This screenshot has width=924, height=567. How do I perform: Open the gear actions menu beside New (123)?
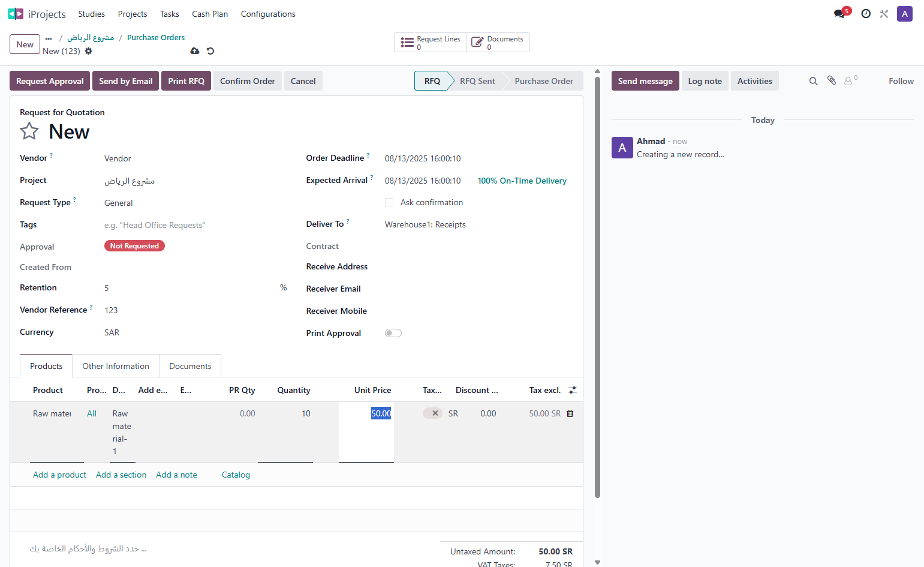(x=89, y=51)
